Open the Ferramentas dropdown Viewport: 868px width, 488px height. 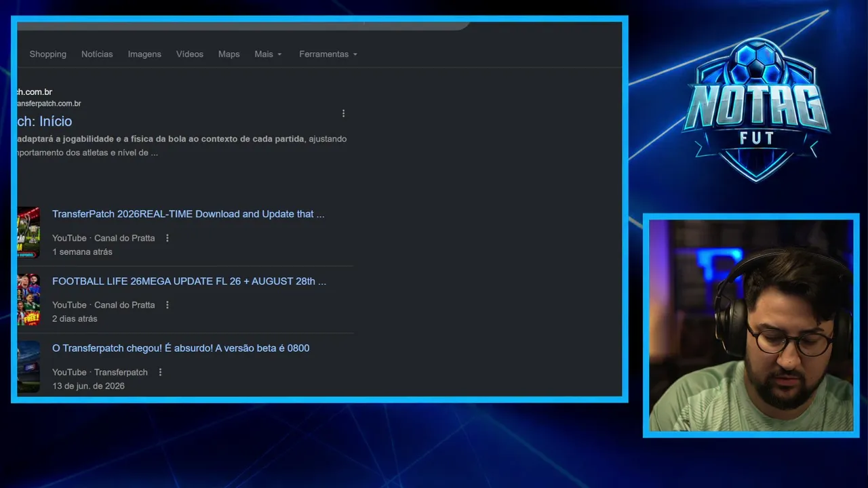tap(328, 54)
